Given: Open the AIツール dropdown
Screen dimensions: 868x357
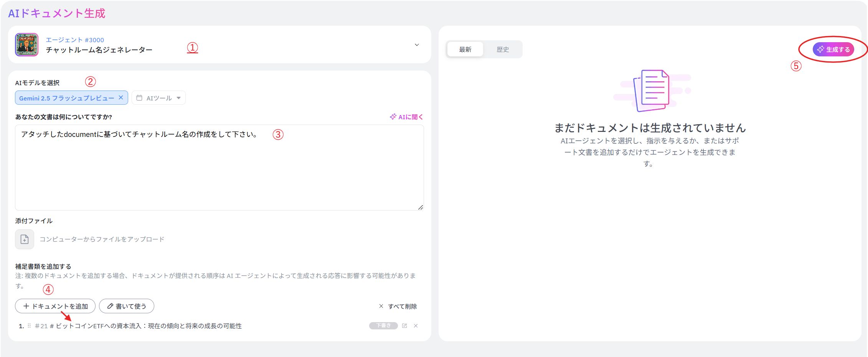Looking at the screenshot, I should 158,98.
